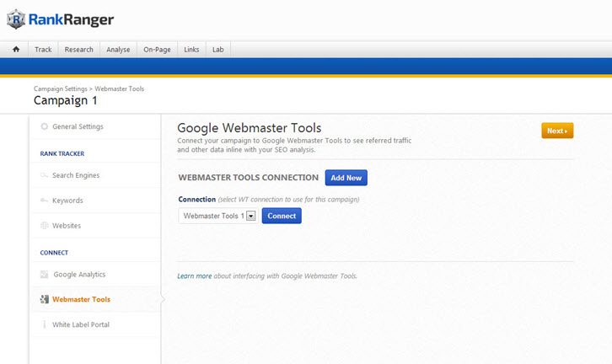Viewport: 612px width, 364px height.
Task: Click the Google Analytics sidebar icon
Action: pos(45,275)
